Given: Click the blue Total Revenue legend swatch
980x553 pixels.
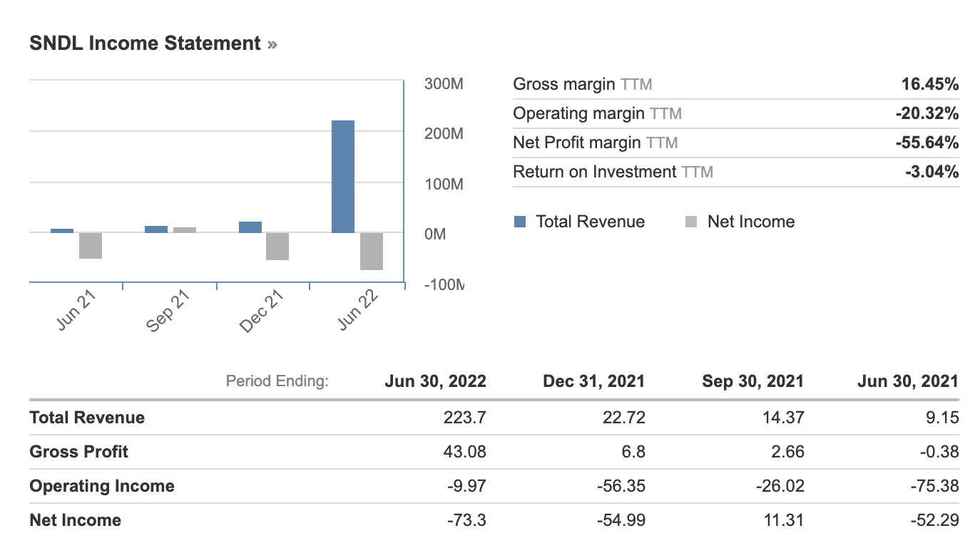Looking at the screenshot, I should [520, 222].
